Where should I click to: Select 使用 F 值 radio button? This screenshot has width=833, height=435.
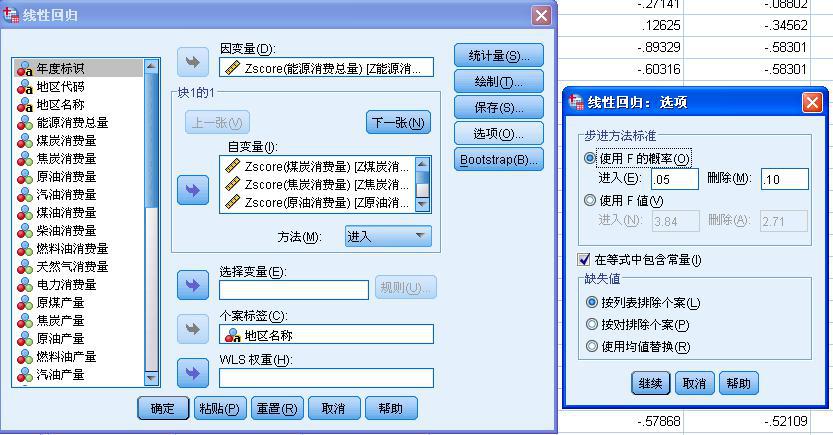coord(590,200)
